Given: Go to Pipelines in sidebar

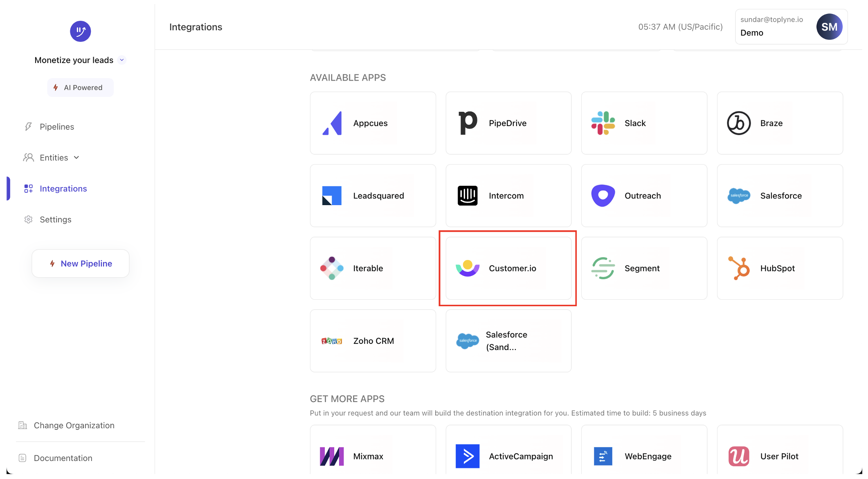Looking at the screenshot, I should click(57, 127).
